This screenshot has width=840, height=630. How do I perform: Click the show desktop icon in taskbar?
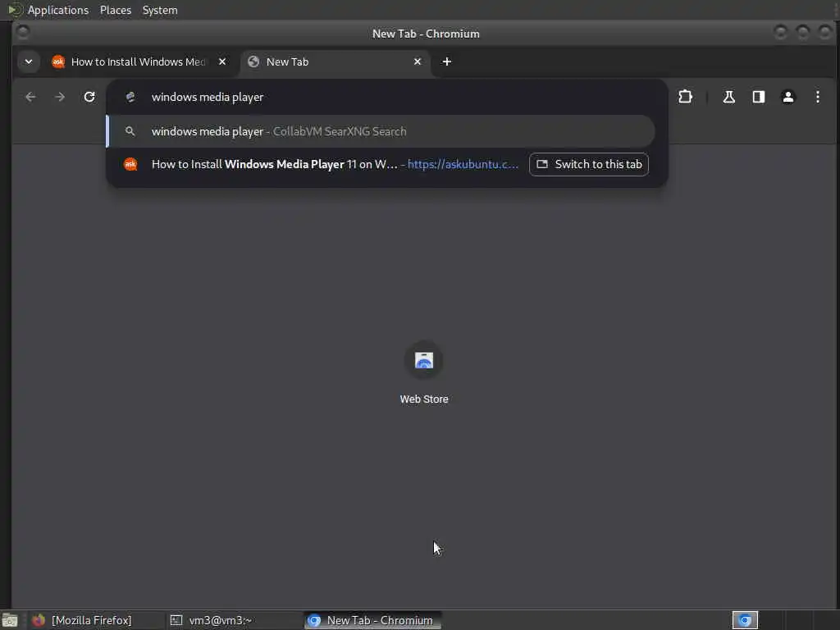(x=10, y=620)
